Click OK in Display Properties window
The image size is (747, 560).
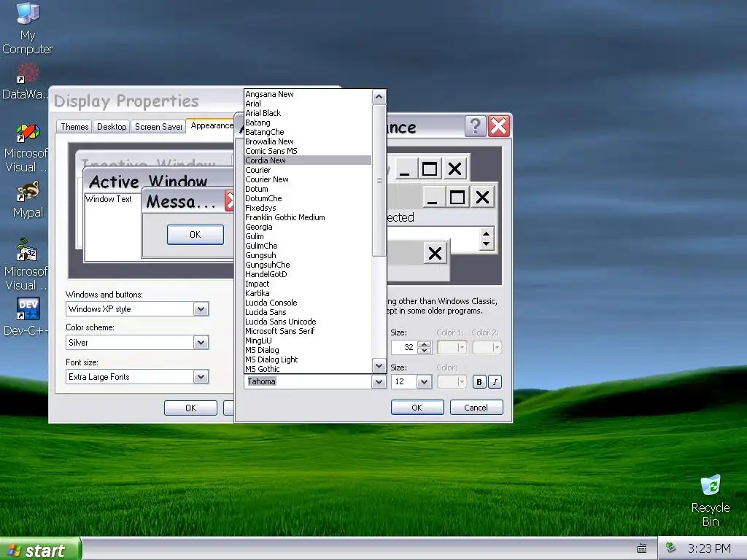click(190, 408)
